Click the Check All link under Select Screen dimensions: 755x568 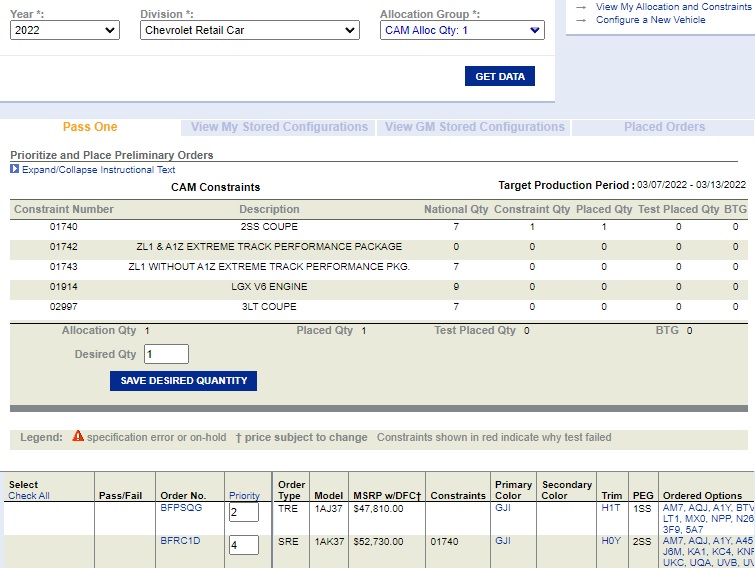tap(28, 496)
